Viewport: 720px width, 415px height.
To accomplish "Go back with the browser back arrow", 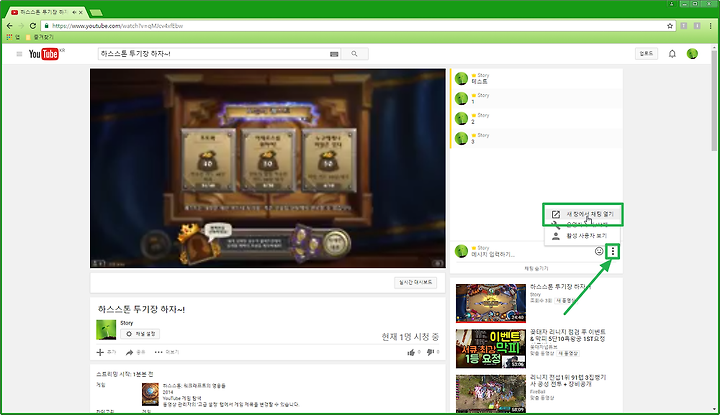I will (10, 26).
